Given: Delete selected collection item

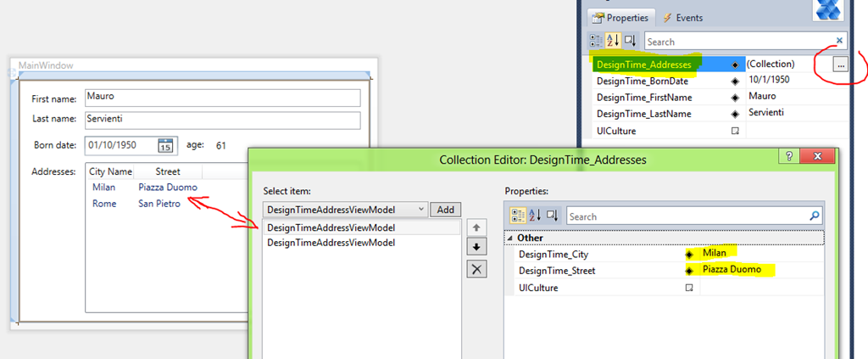Looking at the screenshot, I should click(477, 270).
